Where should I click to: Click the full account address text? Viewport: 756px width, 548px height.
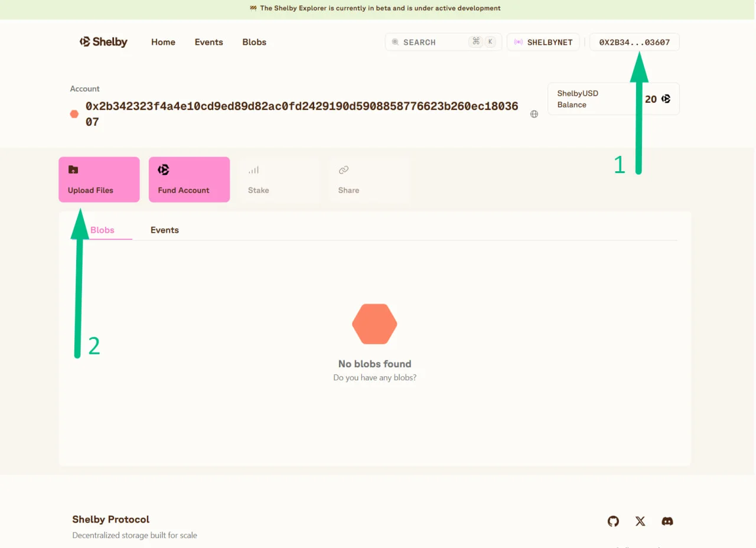pos(302,114)
